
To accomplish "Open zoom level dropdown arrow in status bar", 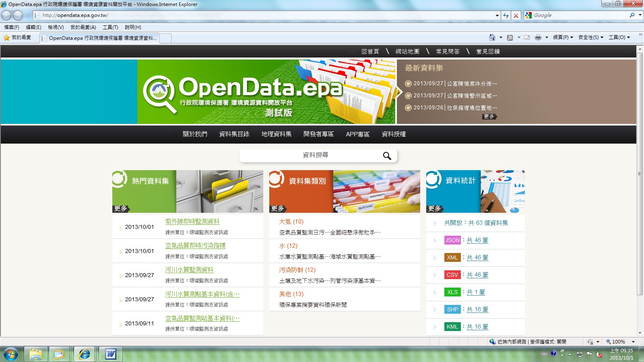I will click(633, 341).
